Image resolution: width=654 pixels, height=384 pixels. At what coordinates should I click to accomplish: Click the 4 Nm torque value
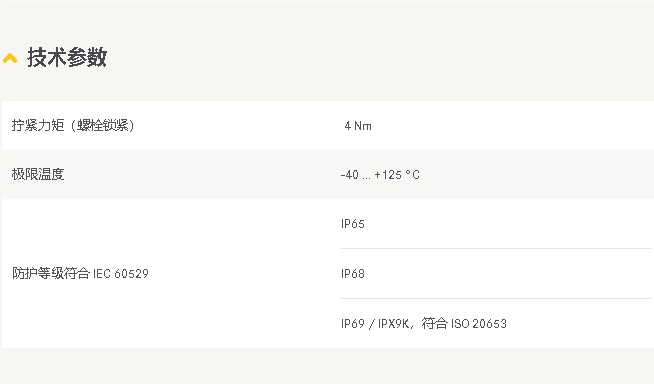click(358, 126)
